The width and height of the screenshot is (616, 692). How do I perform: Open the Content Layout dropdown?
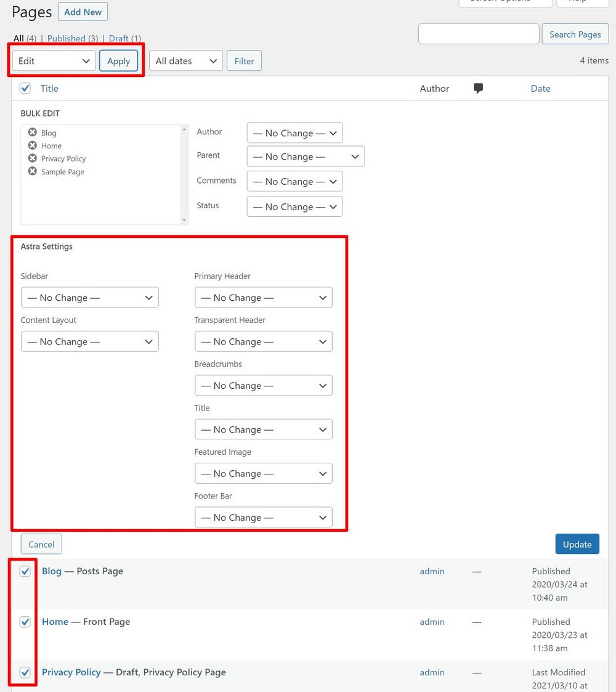coord(90,341)
